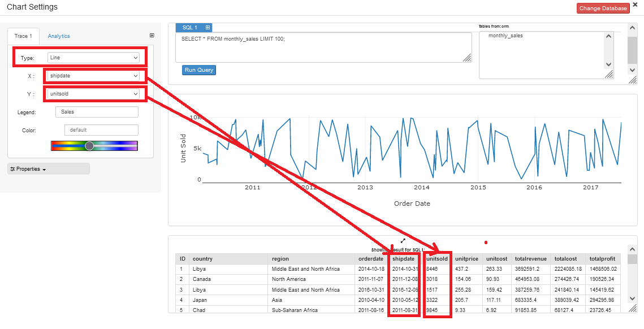Viewport: 644px width, 329px height.
Task: Select the Trace 1 tab
Action: coord(23,36)
